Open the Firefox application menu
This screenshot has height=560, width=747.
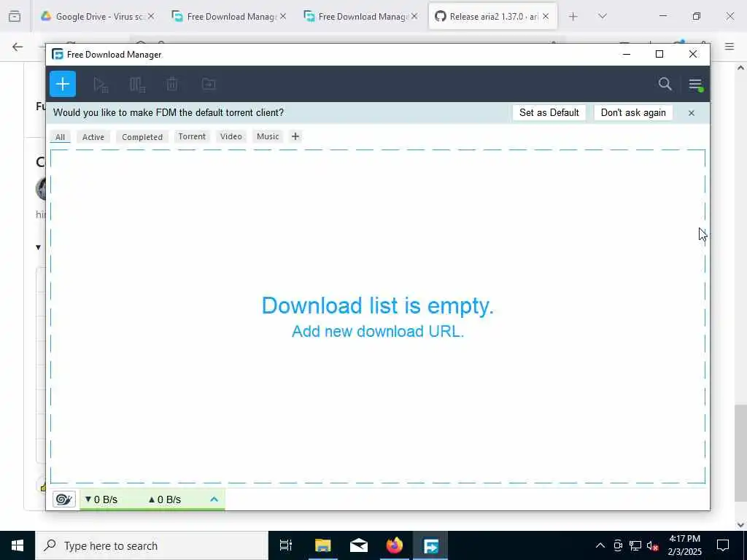click(729, 47)
